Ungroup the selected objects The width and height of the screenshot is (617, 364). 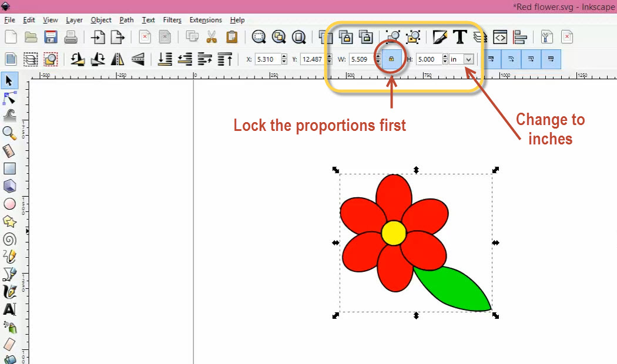(x=413, y=37)
